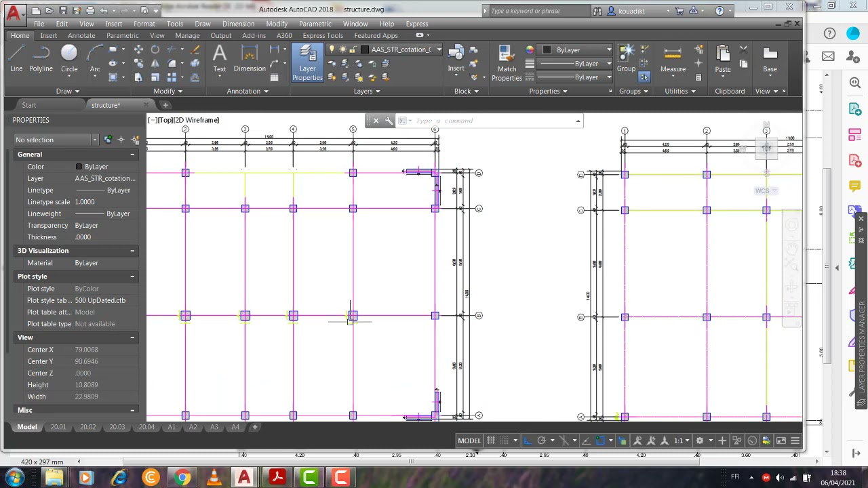
Task: Toggle Clean Screen in status bar
Action: 781,441
